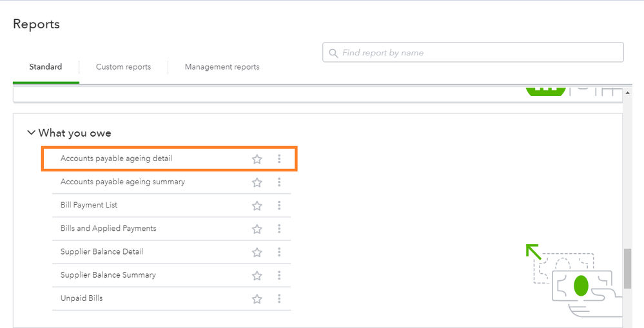Image resolution: width=644 pixels, height=328 pixels.
Task: Open Accounts payable ageing detail report
Action: [x=116, y=159]
